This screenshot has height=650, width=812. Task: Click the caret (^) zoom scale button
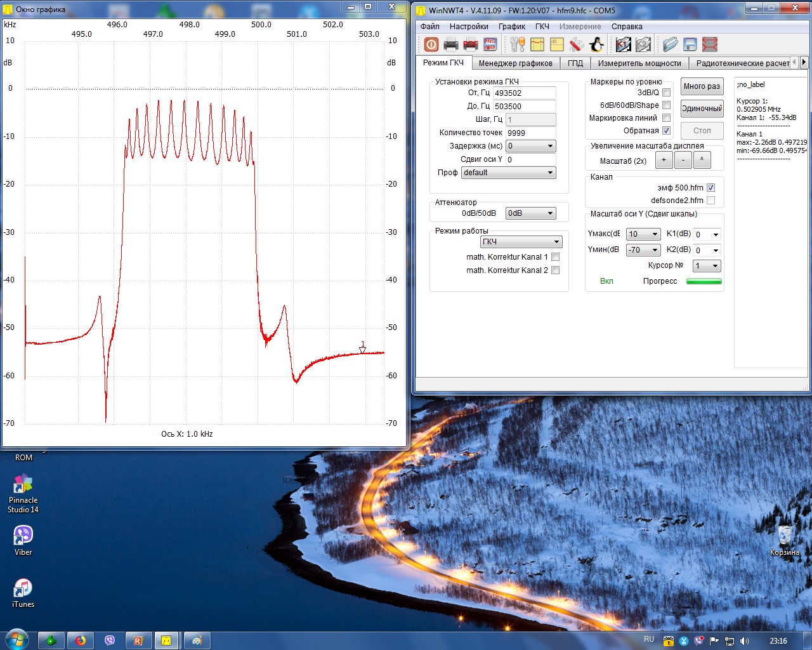click(702, 160)
